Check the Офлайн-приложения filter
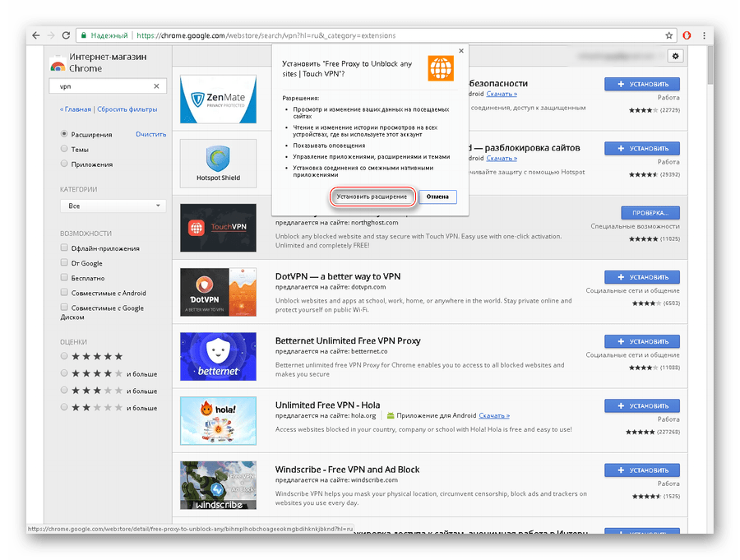The width and height of the screenshot is (740, 560). pos(64,248)
